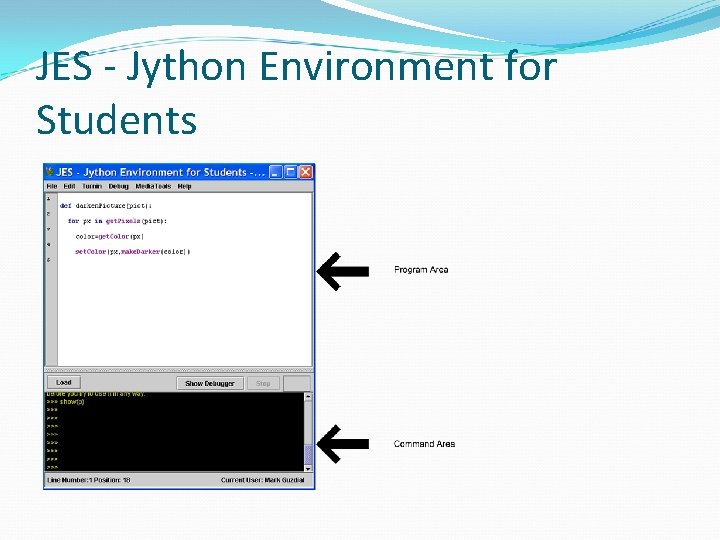This screenshot has width=720, height=540.
Task: Click the grayed-out Step button
Action: [263, 383]
